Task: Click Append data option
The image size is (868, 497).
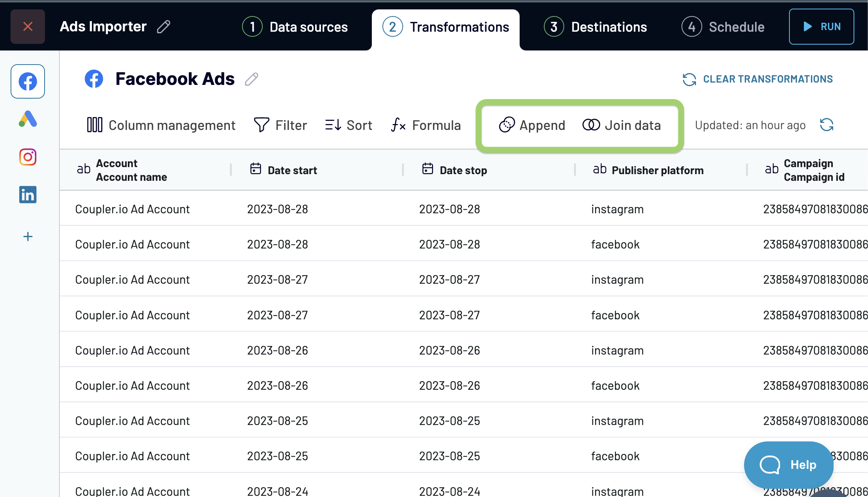Action: click(532, 125)
